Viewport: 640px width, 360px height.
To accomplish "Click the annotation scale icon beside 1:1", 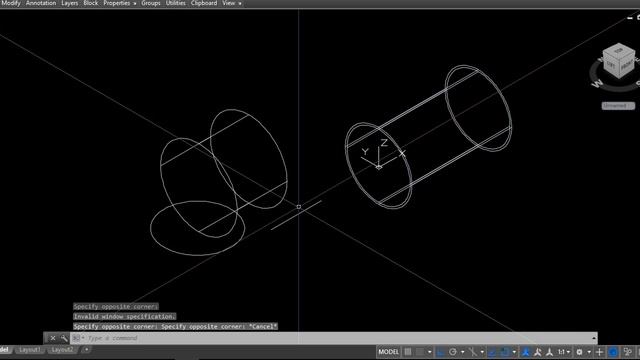I will point(549,352).
